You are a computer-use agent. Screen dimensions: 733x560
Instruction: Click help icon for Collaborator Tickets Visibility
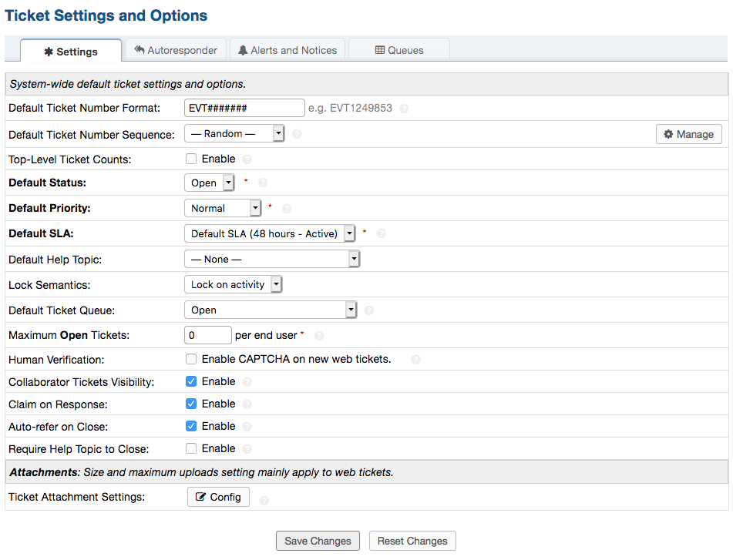tap(247, 381)
